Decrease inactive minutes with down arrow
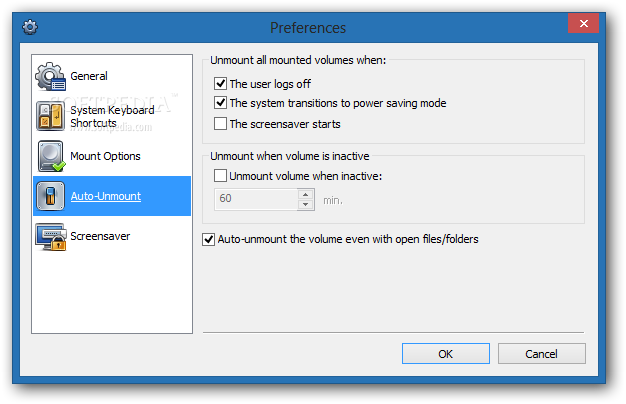 coord(305,205)
